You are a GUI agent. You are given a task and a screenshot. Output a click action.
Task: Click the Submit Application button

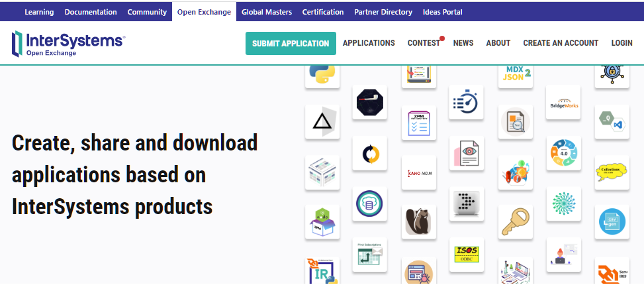(x=291, y=43)
